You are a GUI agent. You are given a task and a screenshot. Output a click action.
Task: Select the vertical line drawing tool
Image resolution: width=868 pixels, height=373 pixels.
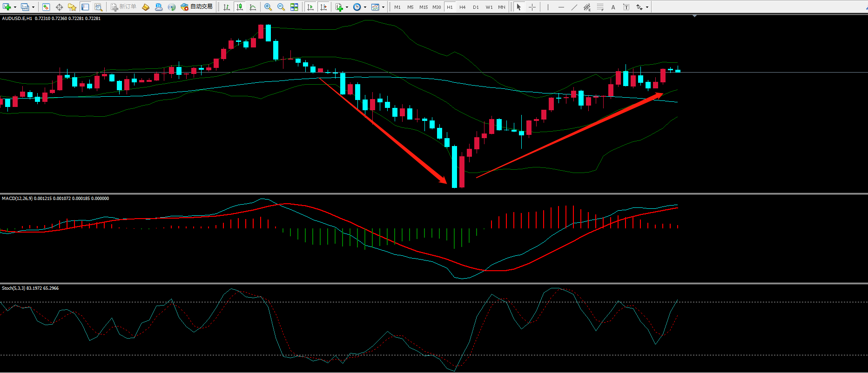click(x=548, y=7)
